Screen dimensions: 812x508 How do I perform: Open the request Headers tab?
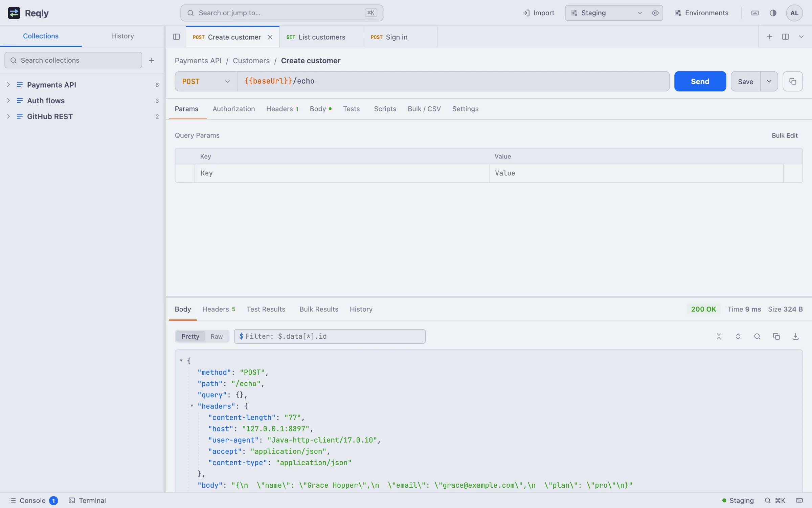tap(282, 109)
